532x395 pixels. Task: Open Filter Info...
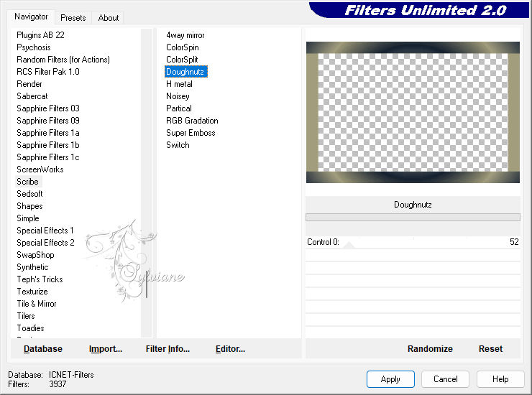[168, 348]
